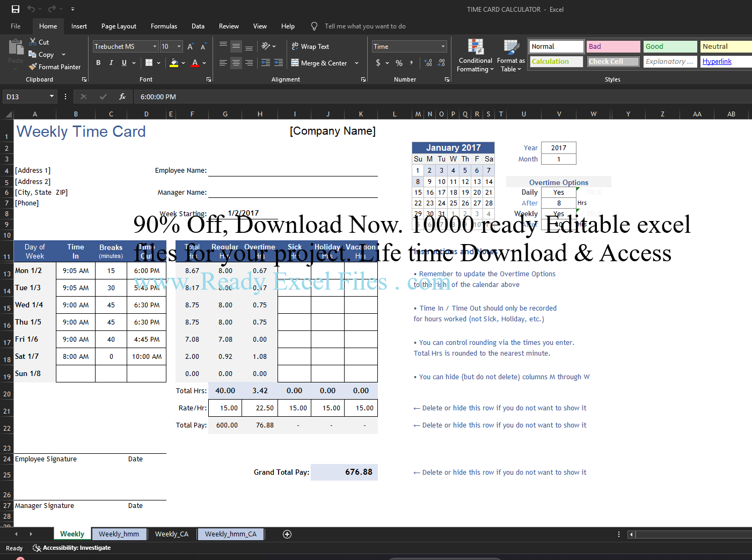Open the File menu
This screenshot has width=752, height=560.
(x=16, y=26)
